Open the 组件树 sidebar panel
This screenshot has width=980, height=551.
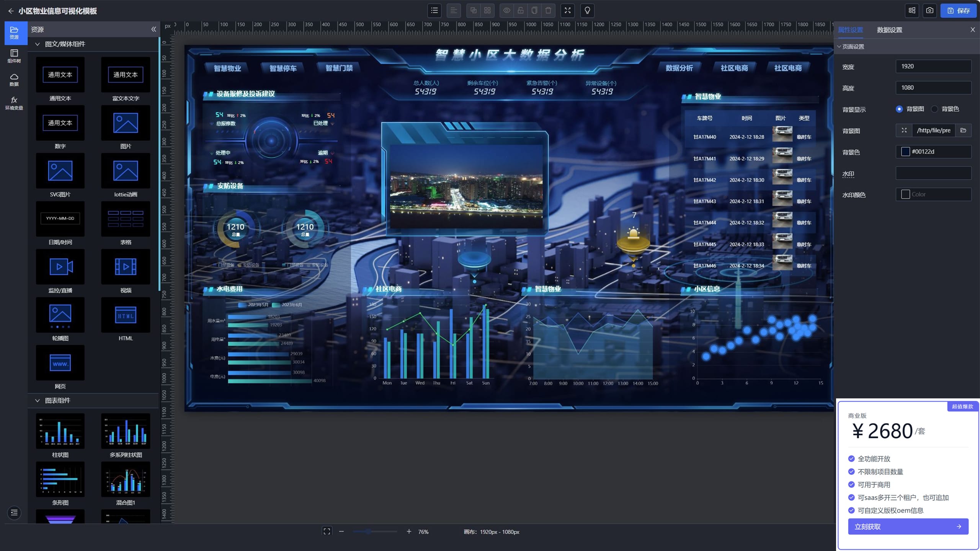pyautogui.click(x=14, y=56)
